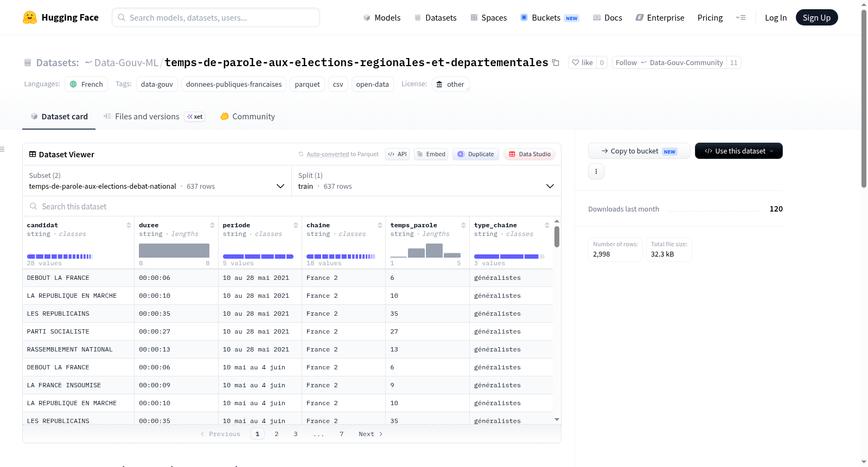Click the page vertical scrollbar
868x467 pixels.
point(864,98)
